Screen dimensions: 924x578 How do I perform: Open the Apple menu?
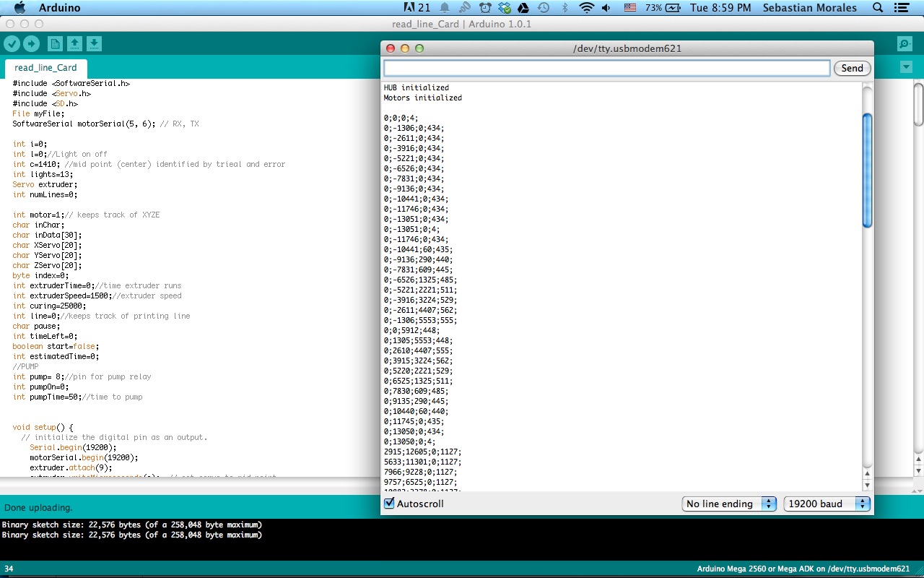[19, 8]
